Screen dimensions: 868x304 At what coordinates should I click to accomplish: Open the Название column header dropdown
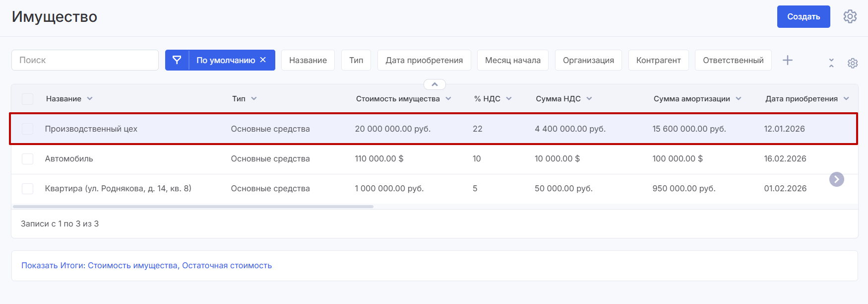90,99
